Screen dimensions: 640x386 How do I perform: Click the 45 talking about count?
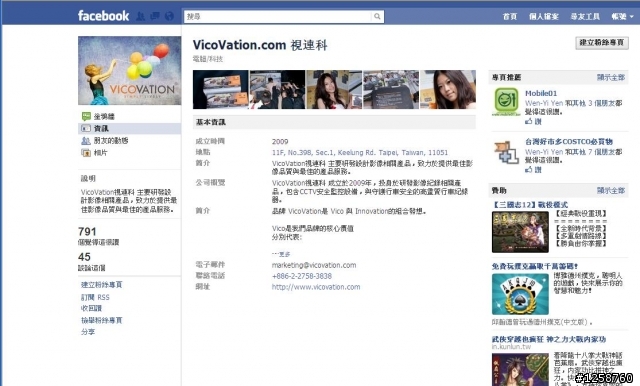[84, 257]
